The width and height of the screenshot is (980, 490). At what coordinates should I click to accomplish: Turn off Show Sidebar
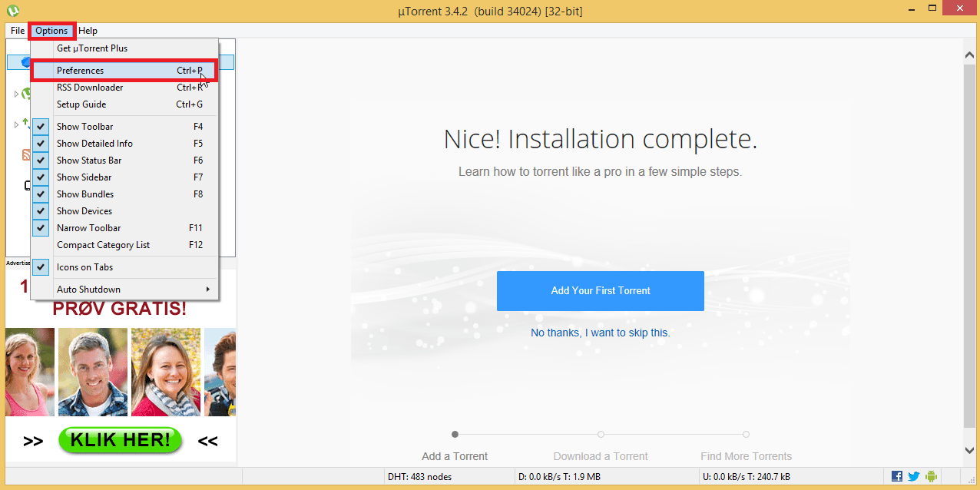[x=84, y=177]
